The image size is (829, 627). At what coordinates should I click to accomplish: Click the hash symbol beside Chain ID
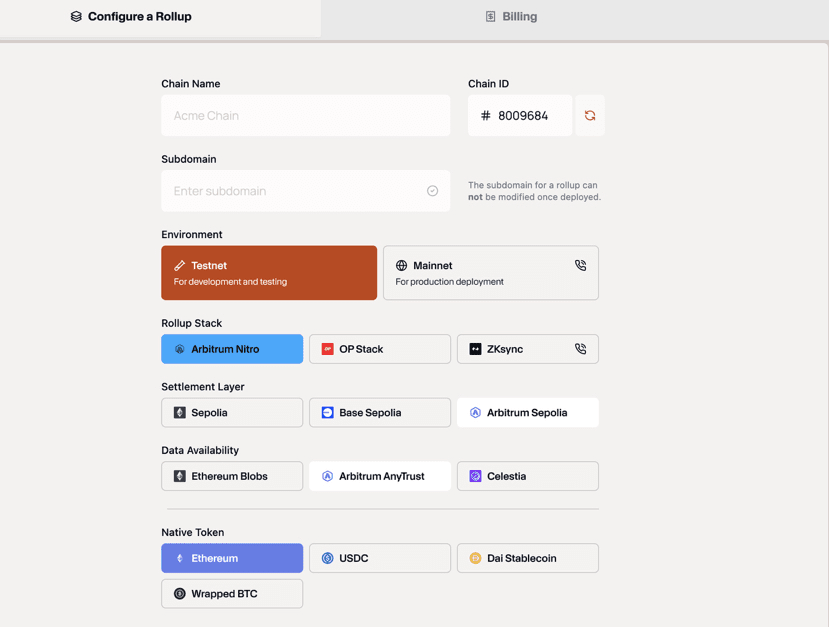pyautogui.click(x=486, y=116)
